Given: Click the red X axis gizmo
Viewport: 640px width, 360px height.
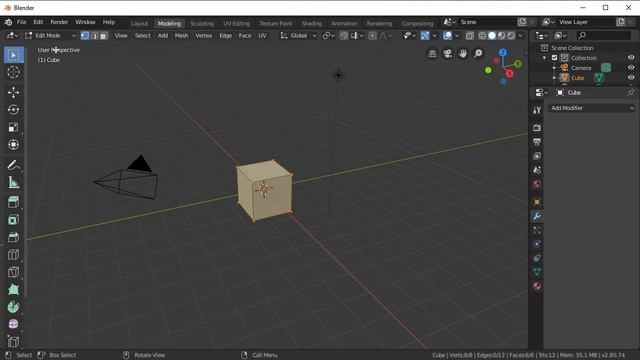Looking at the screenshot, I should [x=510, y=73].
